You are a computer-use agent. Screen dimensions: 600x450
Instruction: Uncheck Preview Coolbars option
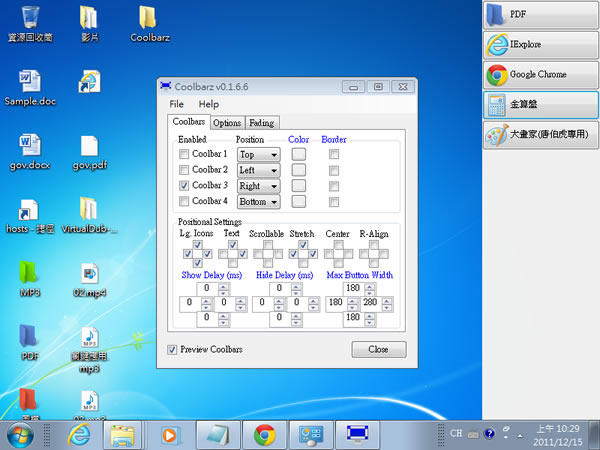172,349
